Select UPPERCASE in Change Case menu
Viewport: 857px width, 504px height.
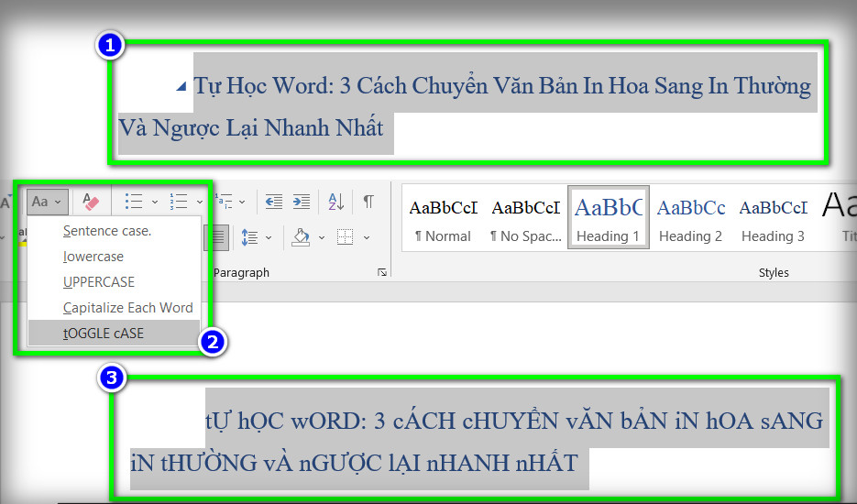(x=114, y=282)
